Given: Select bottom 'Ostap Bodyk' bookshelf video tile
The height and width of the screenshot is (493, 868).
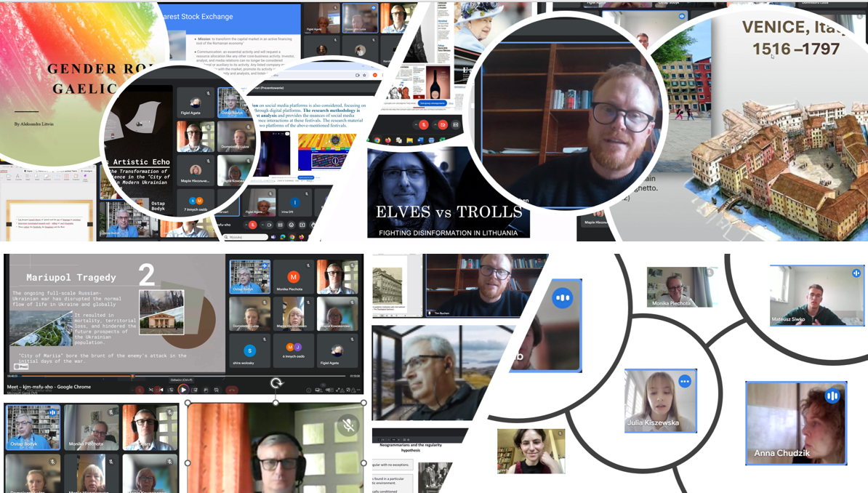Looking at the screenshot, I should 33,427.
